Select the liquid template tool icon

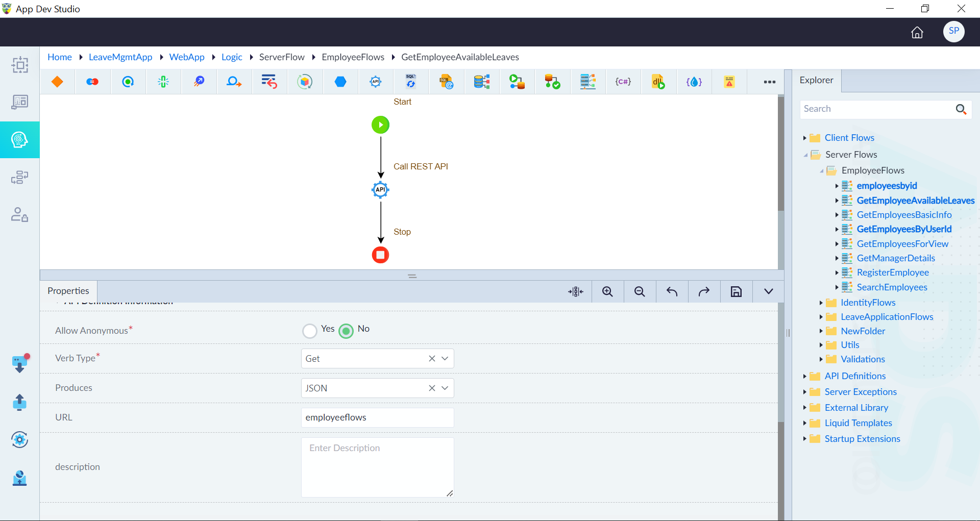pos(694,82)
